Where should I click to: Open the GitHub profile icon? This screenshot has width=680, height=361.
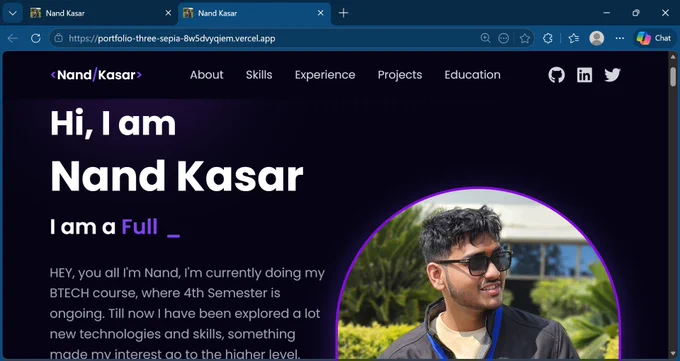[x=556, y=75]
